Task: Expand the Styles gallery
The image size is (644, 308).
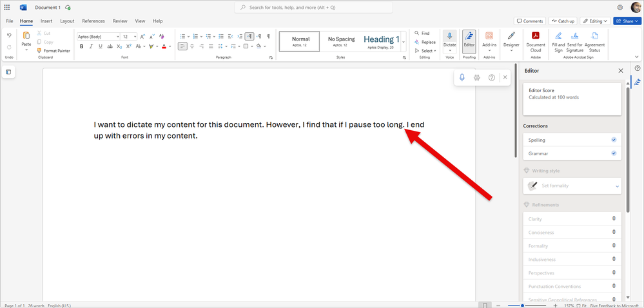Action: pos(404,42)
